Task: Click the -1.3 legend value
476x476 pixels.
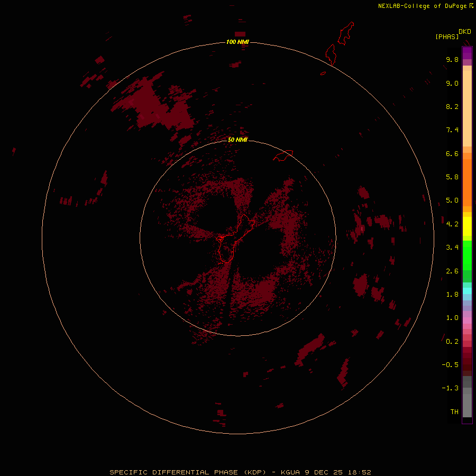Action: (450, 388)
